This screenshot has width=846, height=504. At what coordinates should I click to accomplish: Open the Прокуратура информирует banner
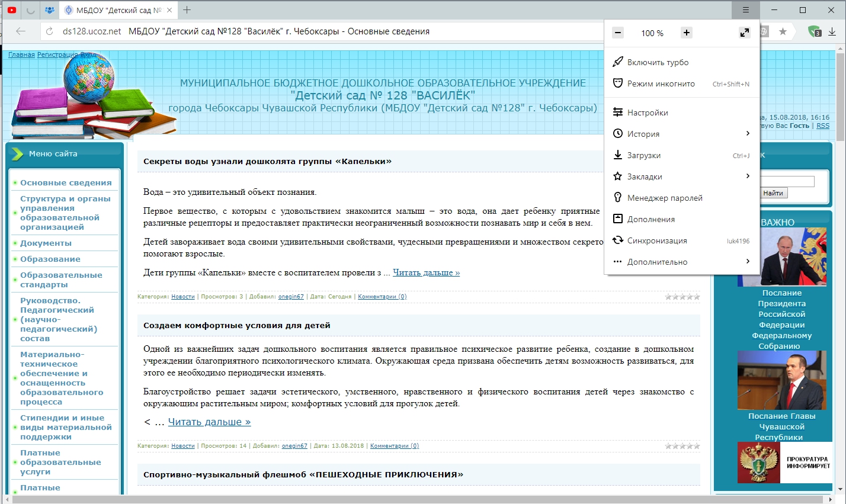pos(785,463)
